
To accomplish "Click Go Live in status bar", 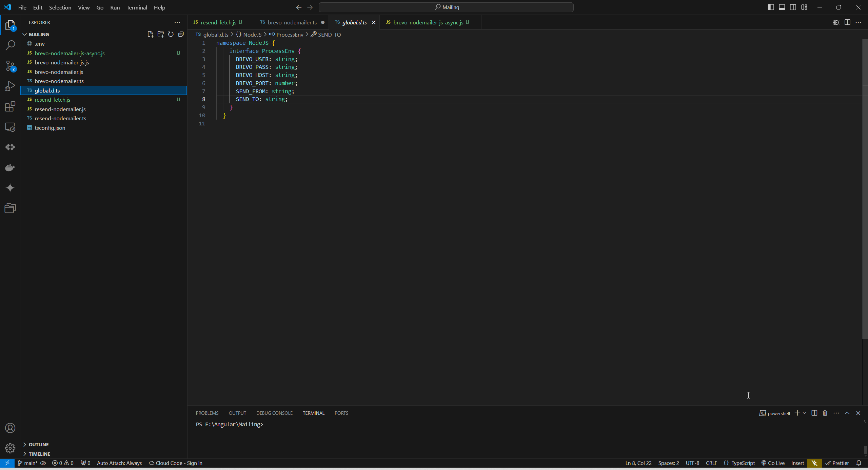I will [x=773, y=463].
